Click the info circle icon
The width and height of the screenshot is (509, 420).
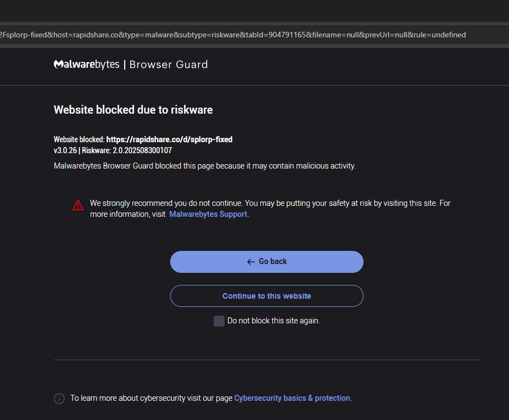[x=59, y=398]
